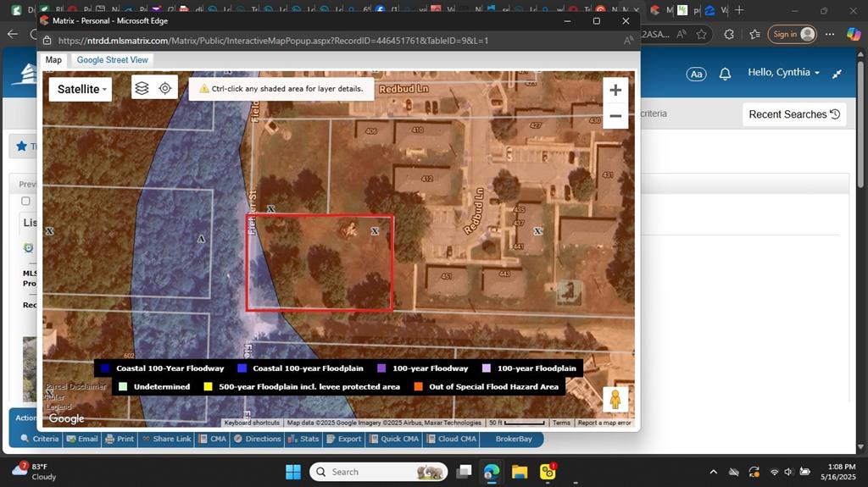Open Quick CMA
This screenshot has height=487, width=868.
pyautogui.click(x=394, y=439)
